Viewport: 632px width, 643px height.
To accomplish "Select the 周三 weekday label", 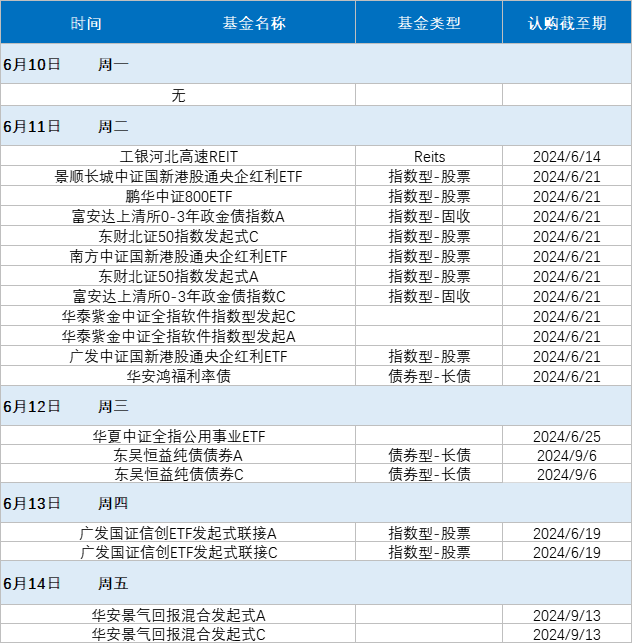I will (x=113, y=406).
